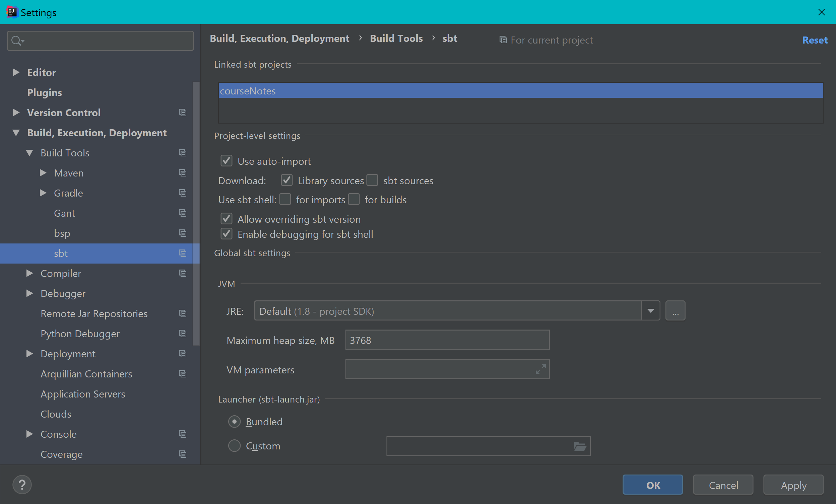Image resolution: width=836 pixels, height=504 pixels.
Task: Click the folder browse icon for Custom launcher
Action: (580, 446)
